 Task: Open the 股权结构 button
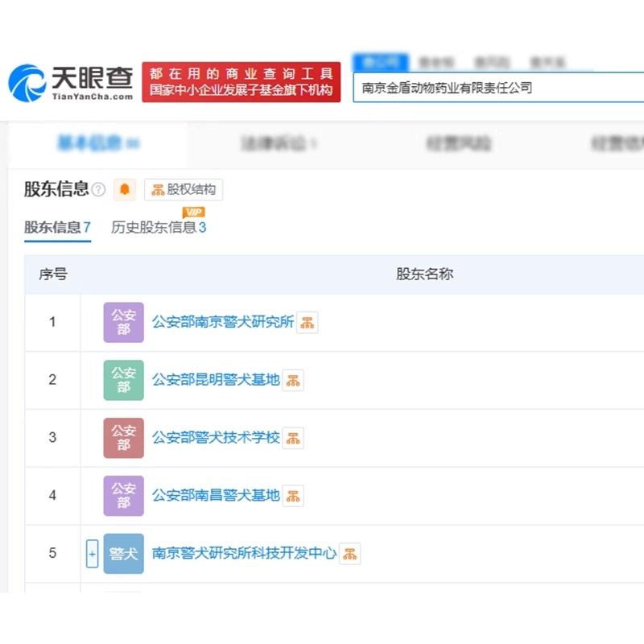tap(184, 190)
